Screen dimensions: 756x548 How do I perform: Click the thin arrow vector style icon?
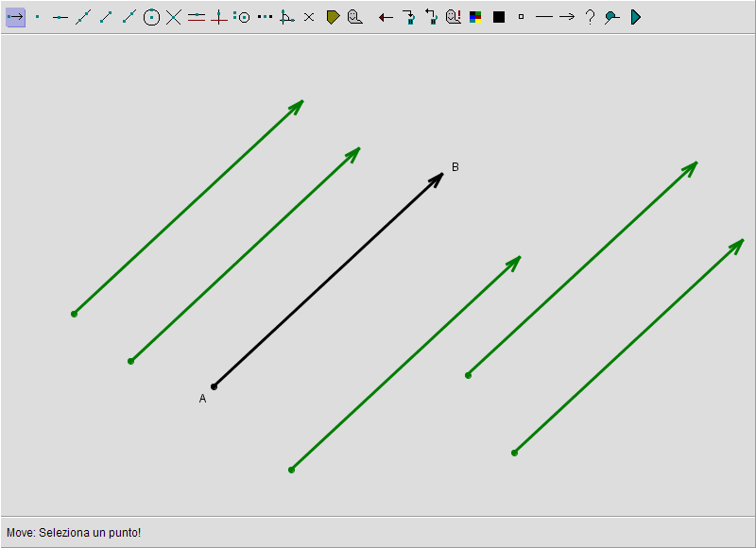(567, 17)
